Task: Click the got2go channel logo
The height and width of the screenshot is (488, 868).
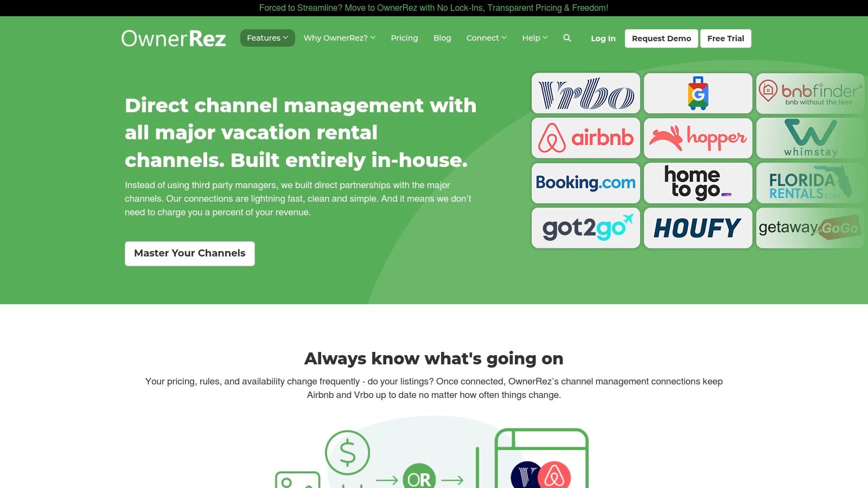Action: [x=586, y=228]
